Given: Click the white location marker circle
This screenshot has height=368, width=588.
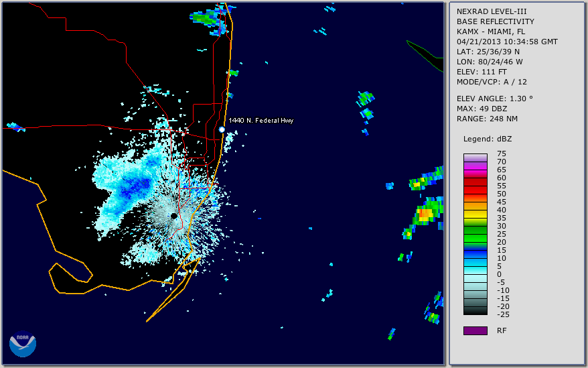Looking at the screenshot, I should coord(222,129).
